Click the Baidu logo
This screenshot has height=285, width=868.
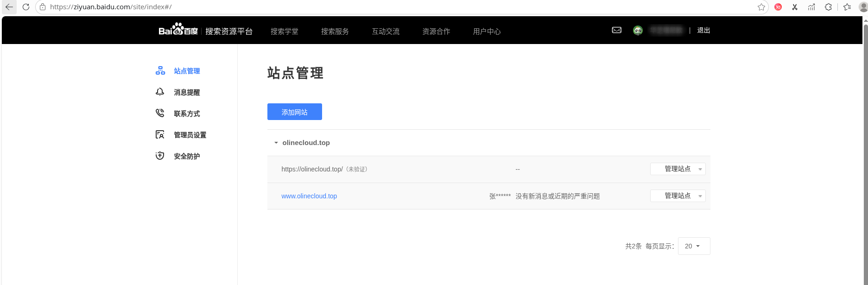point(178,30)
